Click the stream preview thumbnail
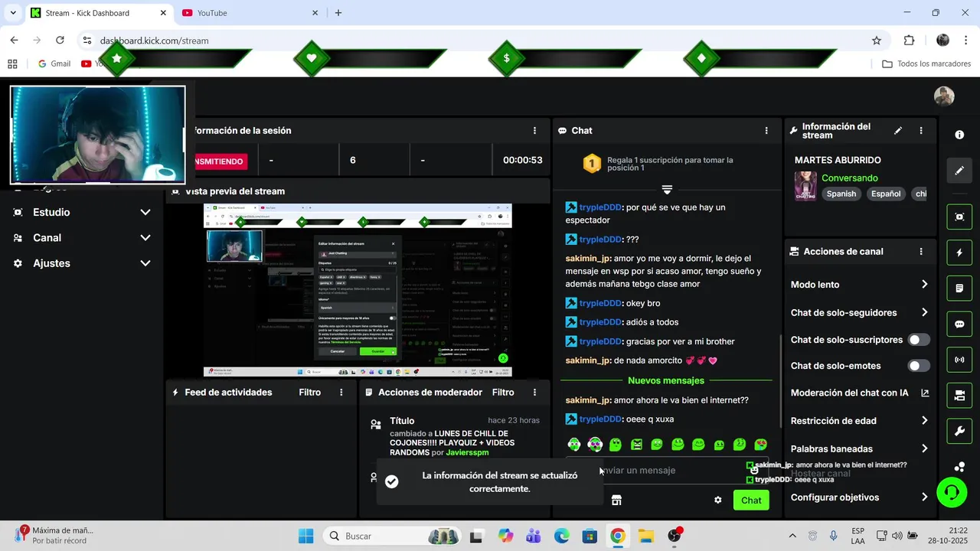Screen dimensions: 980x551 358,290
